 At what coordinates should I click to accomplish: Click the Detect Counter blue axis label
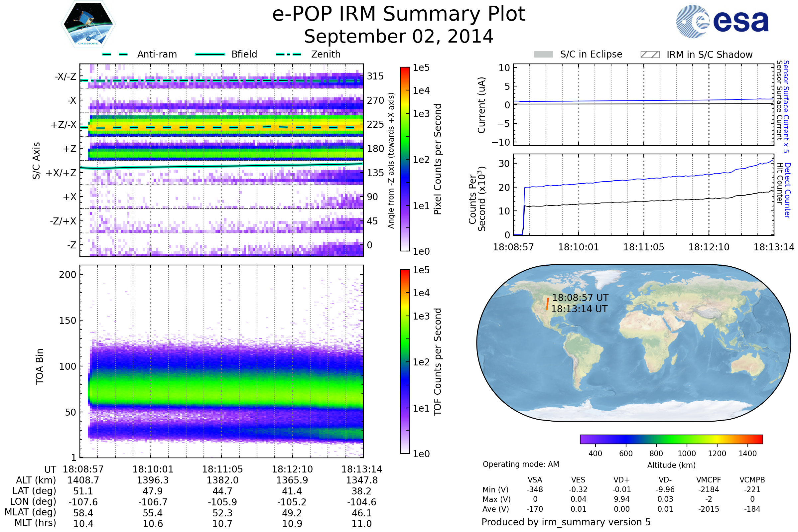coord(787,191)
